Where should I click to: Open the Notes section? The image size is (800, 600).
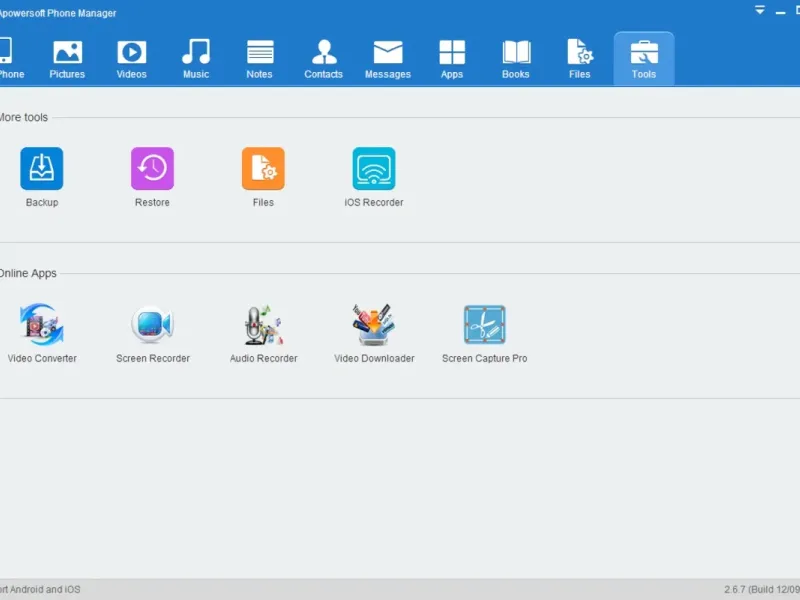tap(260, 59)
